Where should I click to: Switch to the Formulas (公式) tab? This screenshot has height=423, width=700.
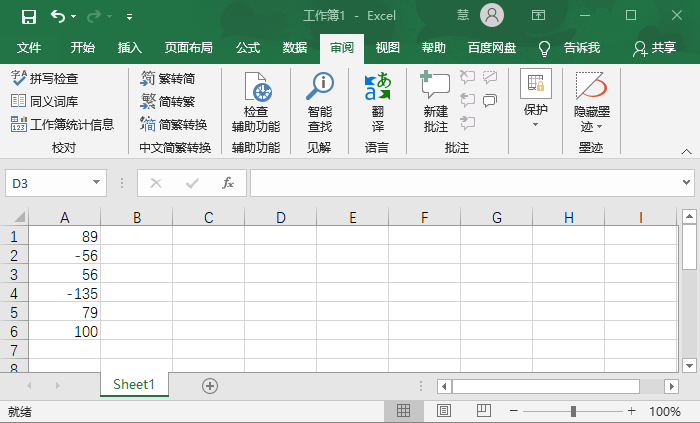[x=248, y=48]
